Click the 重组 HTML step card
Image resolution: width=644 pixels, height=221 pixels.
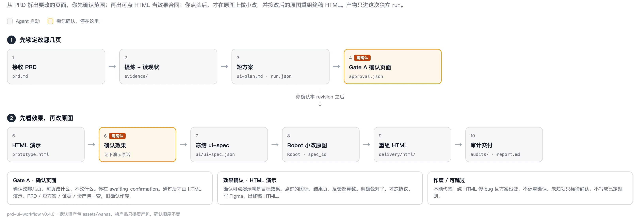point(412,145)
